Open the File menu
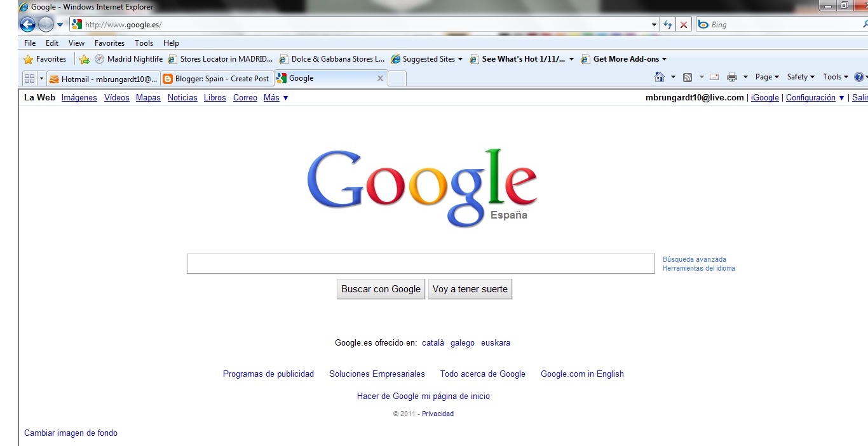868x446 pixels. [30, 43]
